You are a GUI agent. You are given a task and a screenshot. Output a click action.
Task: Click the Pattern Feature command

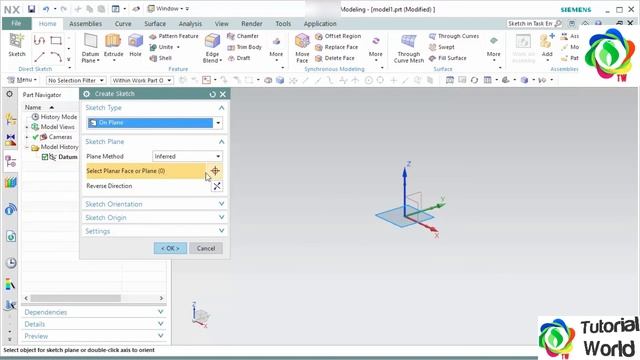[173, 36]
